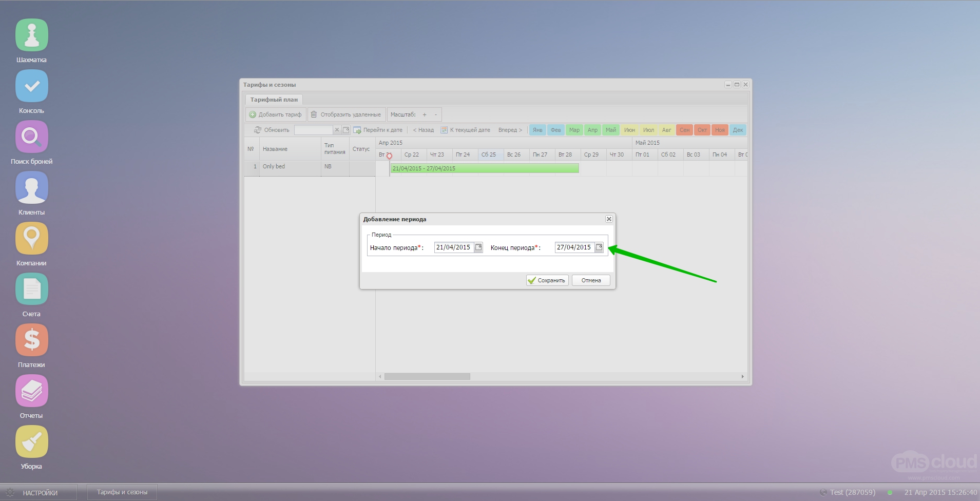Open the Шахматка chess board icon
Viewport: 980px width, 501px height.
[x=32, y=35]
